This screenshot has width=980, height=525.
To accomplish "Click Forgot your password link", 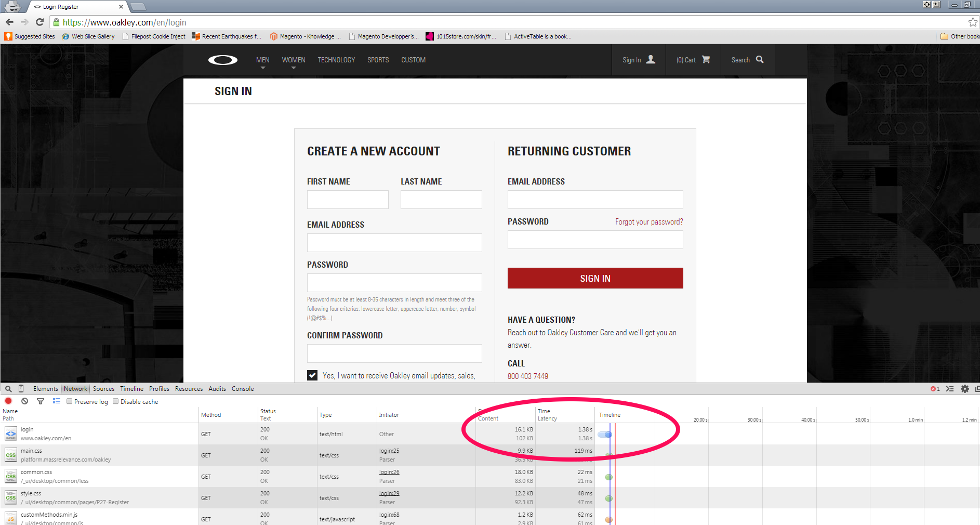I will coord(649,222).
